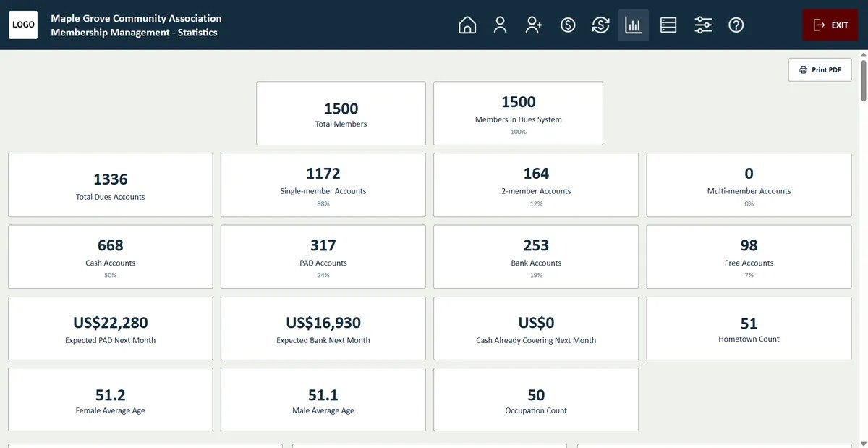This screenshot has width=868, height=448.
Task: Open the sliders settings icon
Action: coord(703,25)
